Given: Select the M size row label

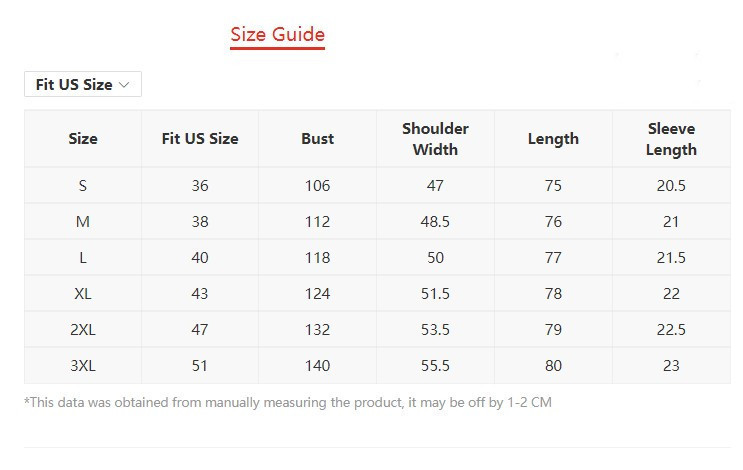Looking at the screenshot, I should (x=83, y=222).
